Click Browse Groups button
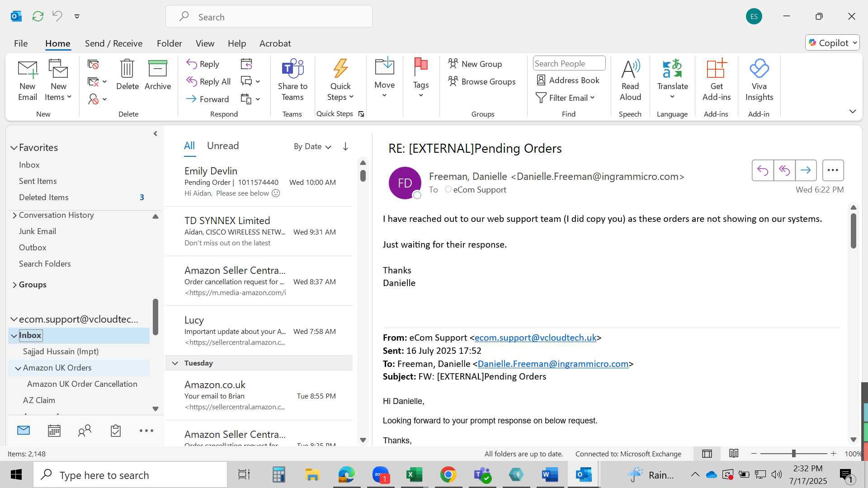The image size is (868, 488). click(481, 82)
